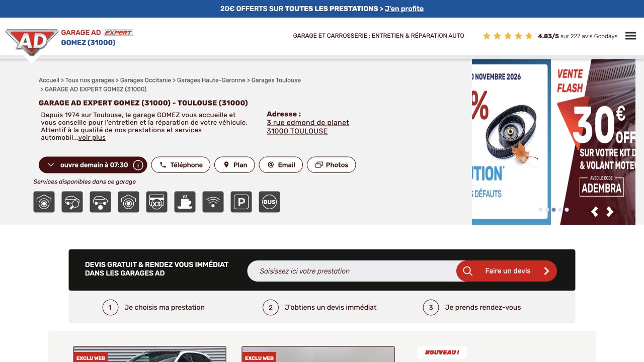Open 'Tous nos garages' breadcrumb
This screenshot has width=644, height=362.
tap(90, 80)
